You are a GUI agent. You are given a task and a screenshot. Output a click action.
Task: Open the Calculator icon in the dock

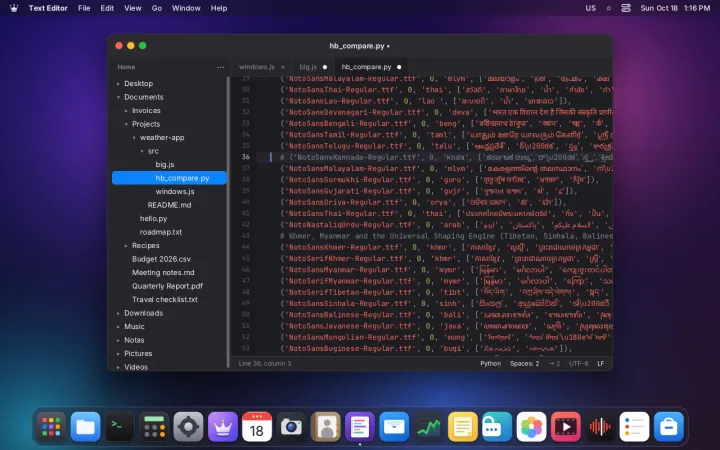(154, 427)
